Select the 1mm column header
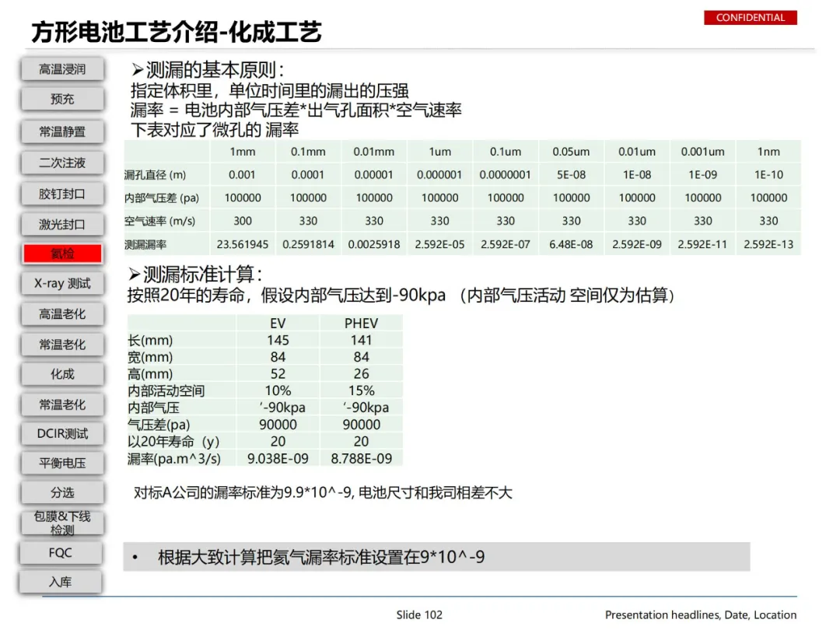This screenshot has height=630, width=840. coord(243,152)
